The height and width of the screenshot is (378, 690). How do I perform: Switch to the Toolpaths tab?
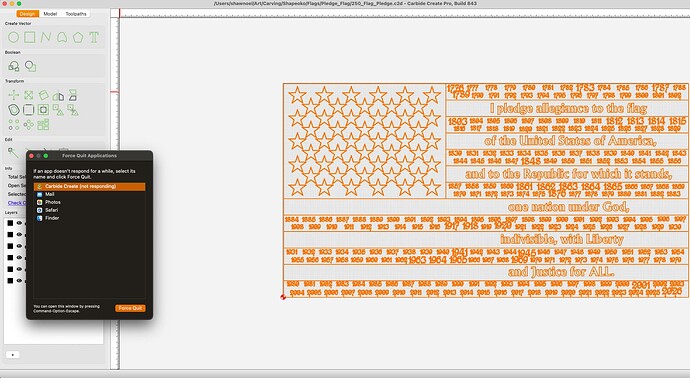76,14
